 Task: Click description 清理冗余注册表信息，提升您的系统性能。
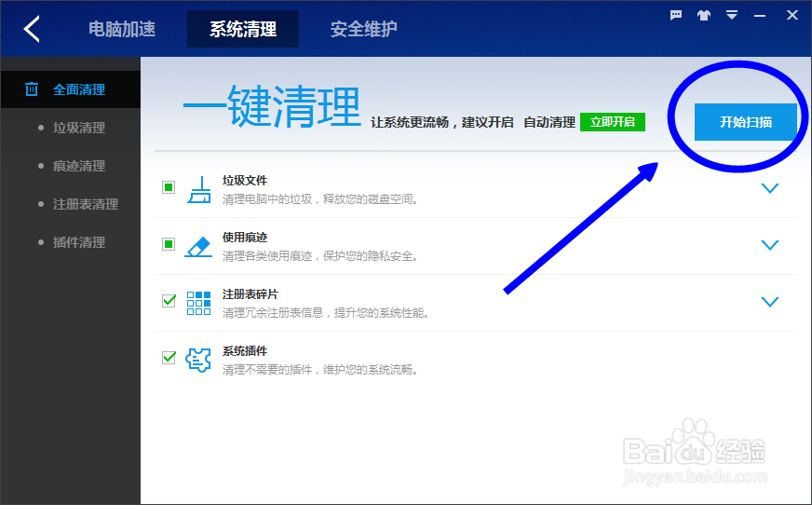pos(326,313)
